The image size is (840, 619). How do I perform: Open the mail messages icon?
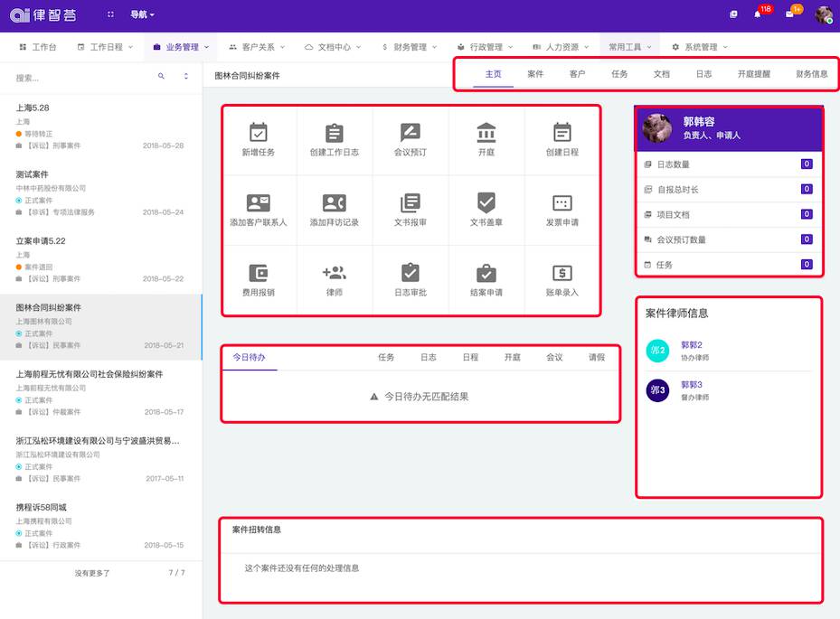tap(789, 14)
